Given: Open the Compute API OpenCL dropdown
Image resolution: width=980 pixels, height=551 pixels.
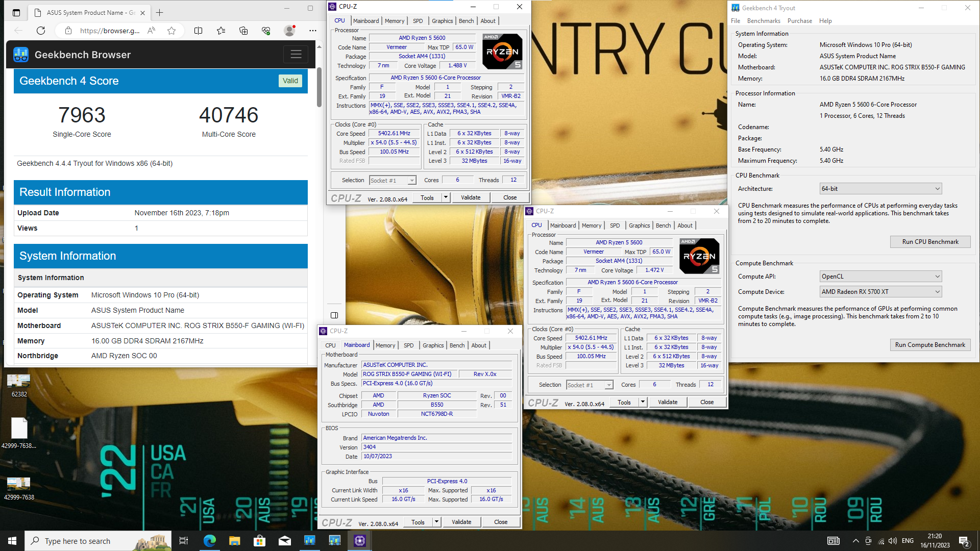Looking at the screenshot, I should 881,277.
